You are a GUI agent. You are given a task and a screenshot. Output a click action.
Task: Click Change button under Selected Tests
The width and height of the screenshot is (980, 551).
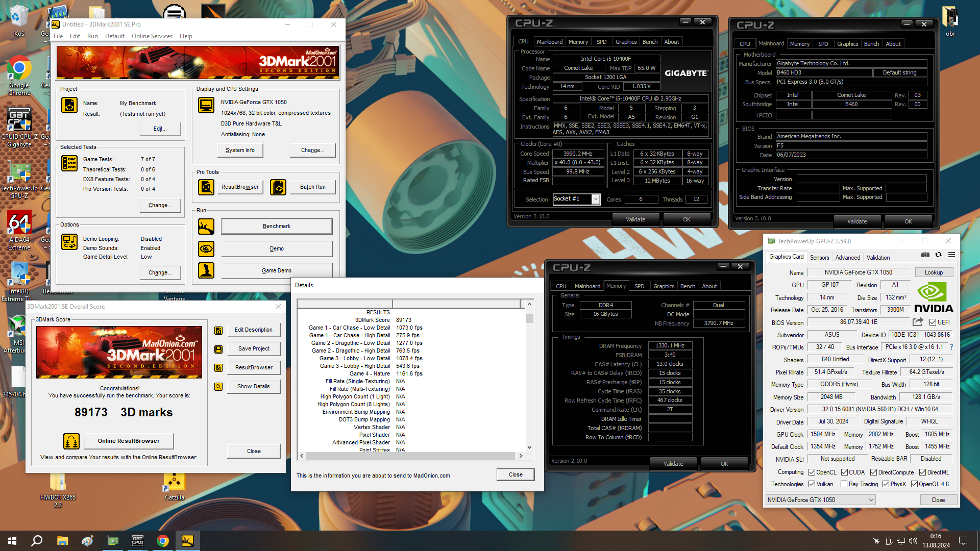(x=160, y=206)
